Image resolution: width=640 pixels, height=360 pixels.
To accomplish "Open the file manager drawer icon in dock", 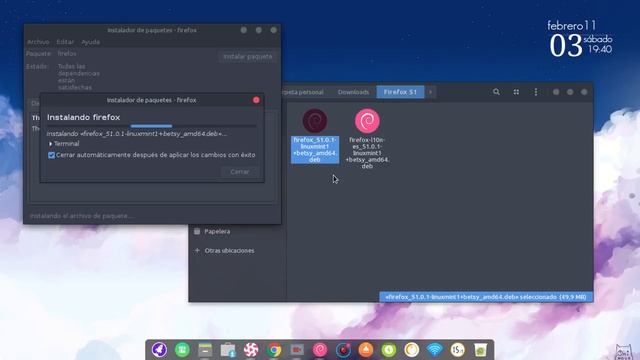I will 205,350.
